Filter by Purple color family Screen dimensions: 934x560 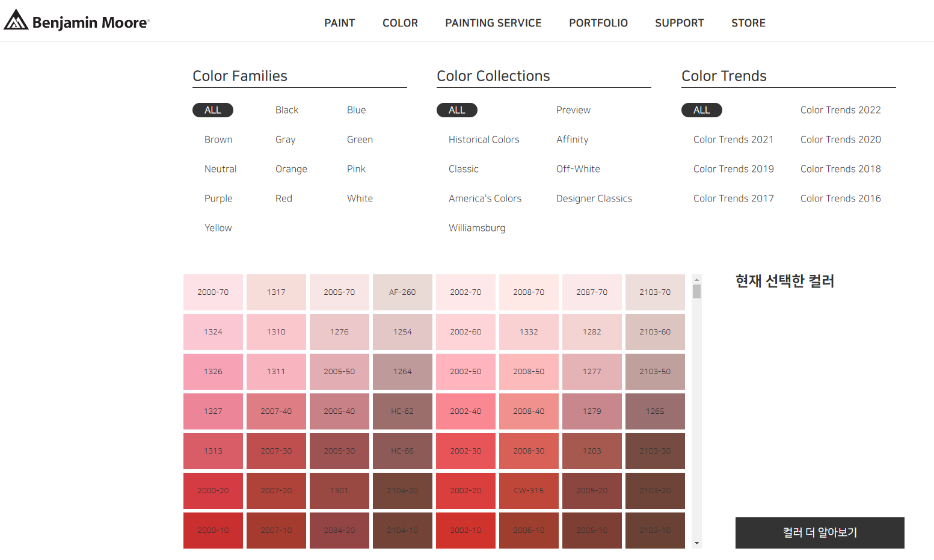click(x=218, y=198)
